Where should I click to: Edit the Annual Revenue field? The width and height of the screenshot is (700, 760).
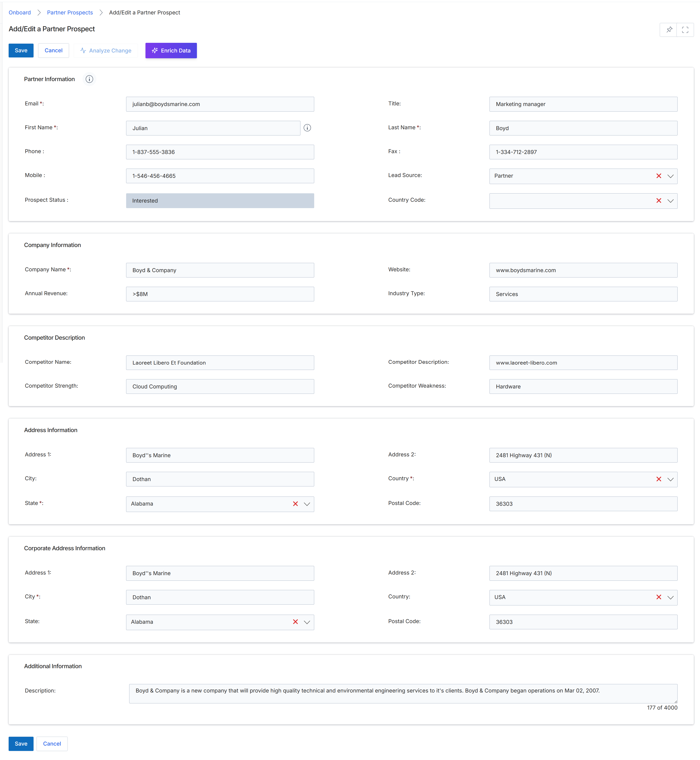(220, 294)
